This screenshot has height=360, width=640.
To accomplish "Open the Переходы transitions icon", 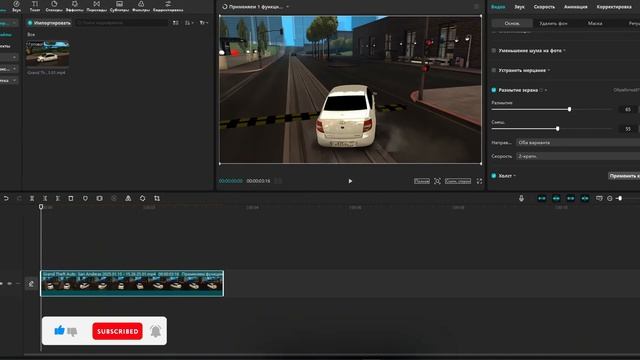I will [x=96, y=6].
